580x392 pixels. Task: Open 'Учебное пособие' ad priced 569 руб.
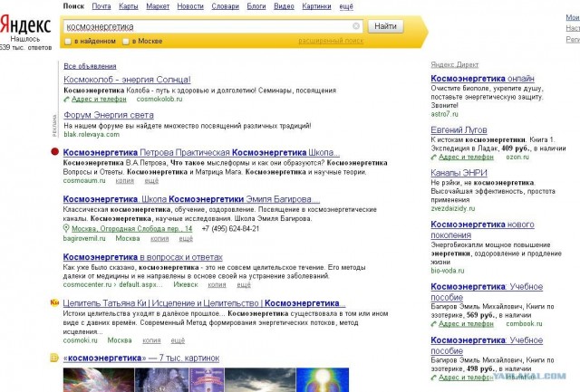coord(487,292)
